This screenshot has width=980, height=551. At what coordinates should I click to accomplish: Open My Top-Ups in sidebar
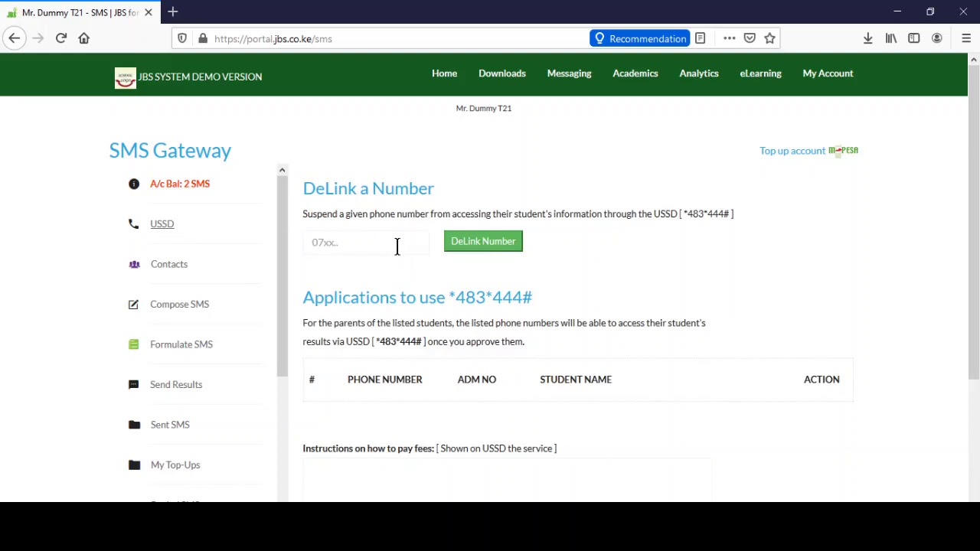(175, 465)
